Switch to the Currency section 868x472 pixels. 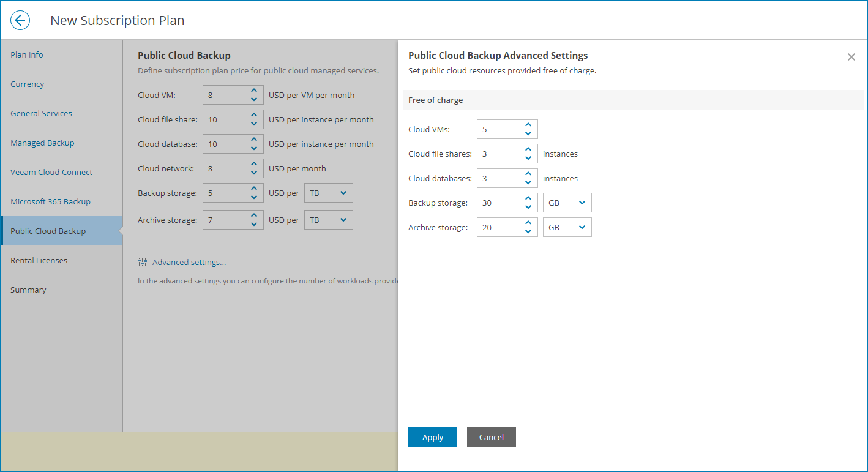pos(27,84)
